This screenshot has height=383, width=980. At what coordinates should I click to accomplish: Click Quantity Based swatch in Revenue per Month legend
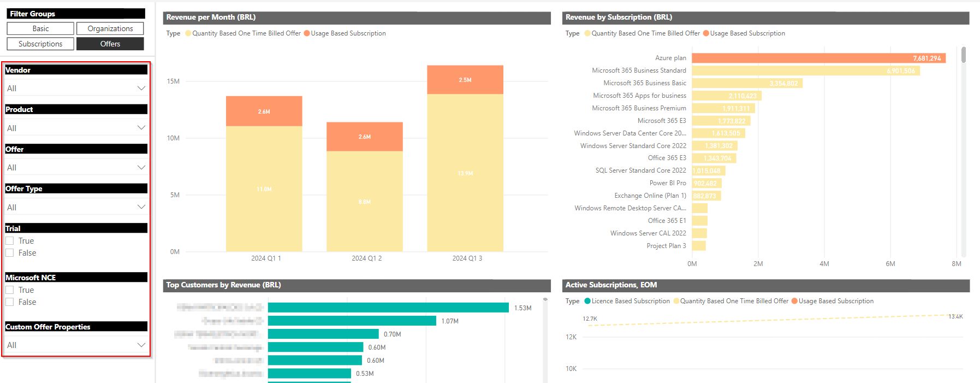188,33
